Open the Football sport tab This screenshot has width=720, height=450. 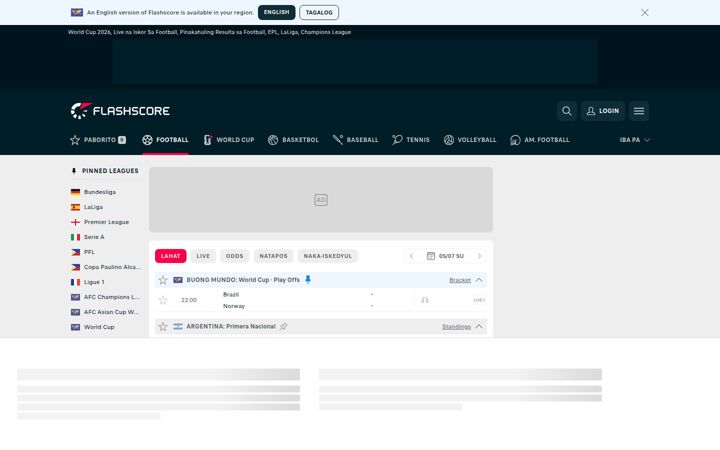pos(165,140)
